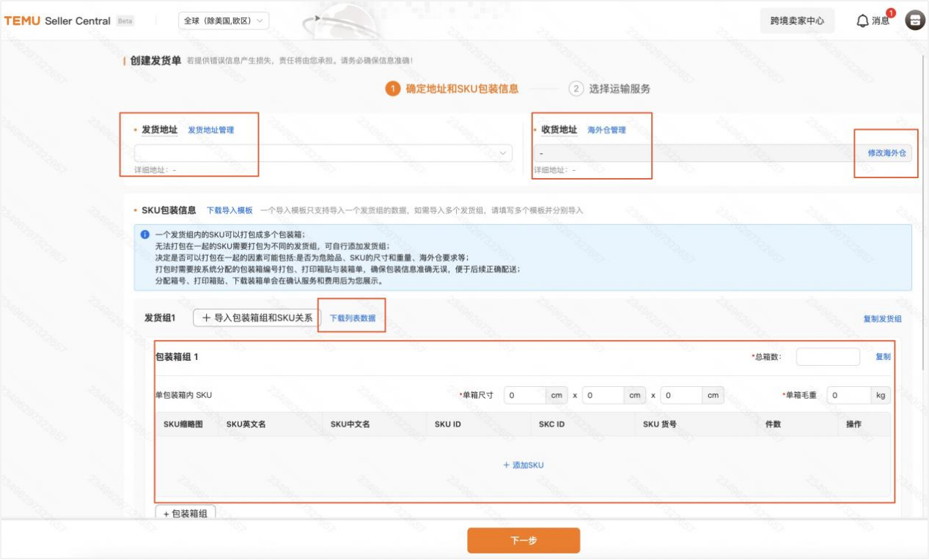The width and height of the screenshot is (929, 560).
Task: Click + 添加SKU link
Action: 523,465
